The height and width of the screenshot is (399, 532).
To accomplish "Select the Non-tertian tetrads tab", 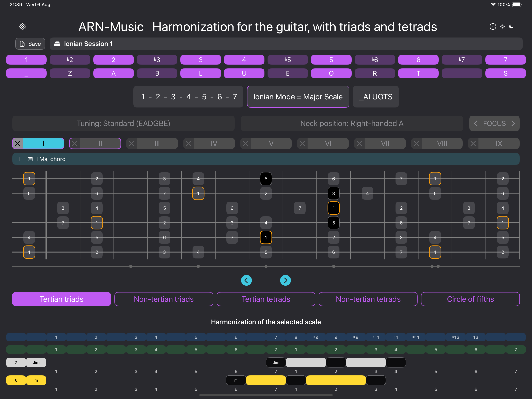I will point(368,299).
